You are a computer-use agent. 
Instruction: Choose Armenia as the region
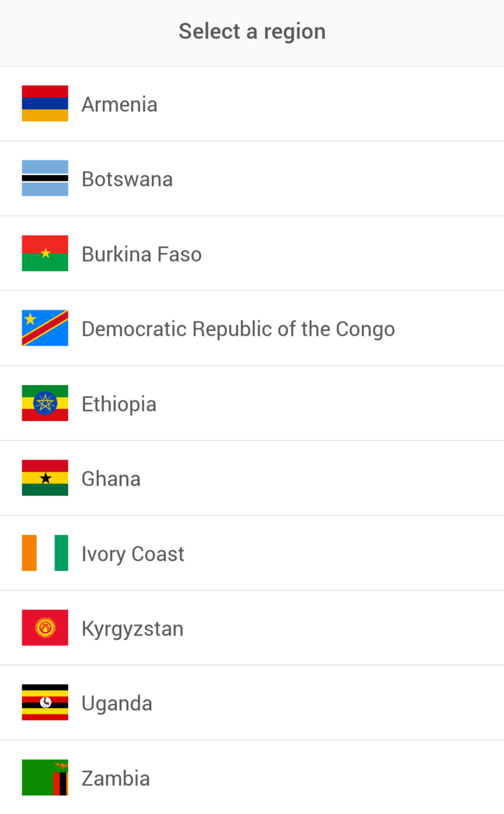coord(120,105)
